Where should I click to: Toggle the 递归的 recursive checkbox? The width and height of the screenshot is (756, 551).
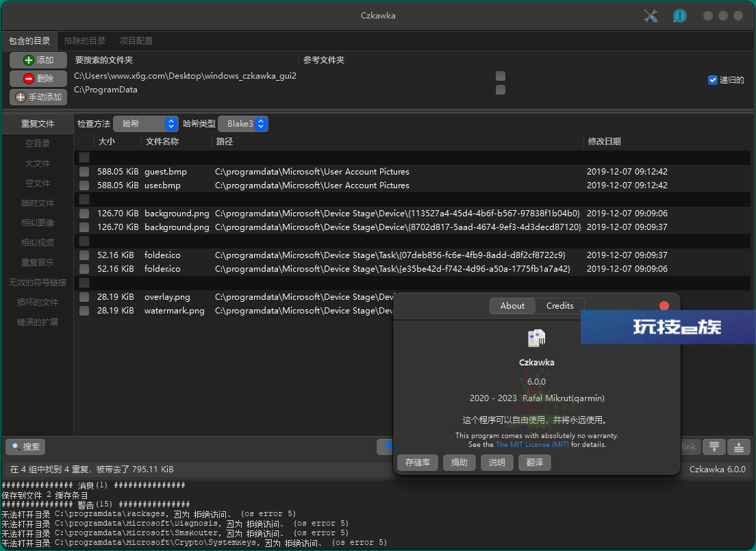pyautogui.click(x=713, y=80)
